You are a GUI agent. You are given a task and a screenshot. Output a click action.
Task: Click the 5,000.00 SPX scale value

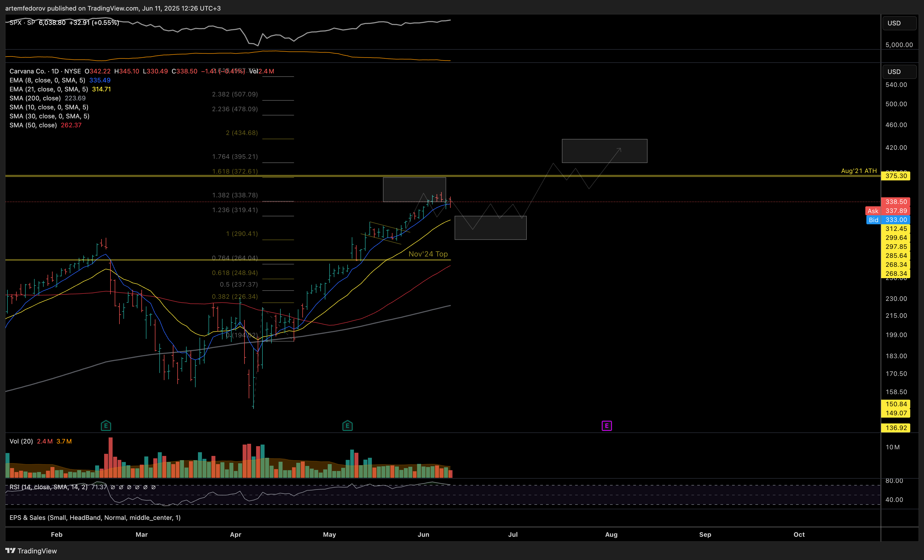[899, 45]
